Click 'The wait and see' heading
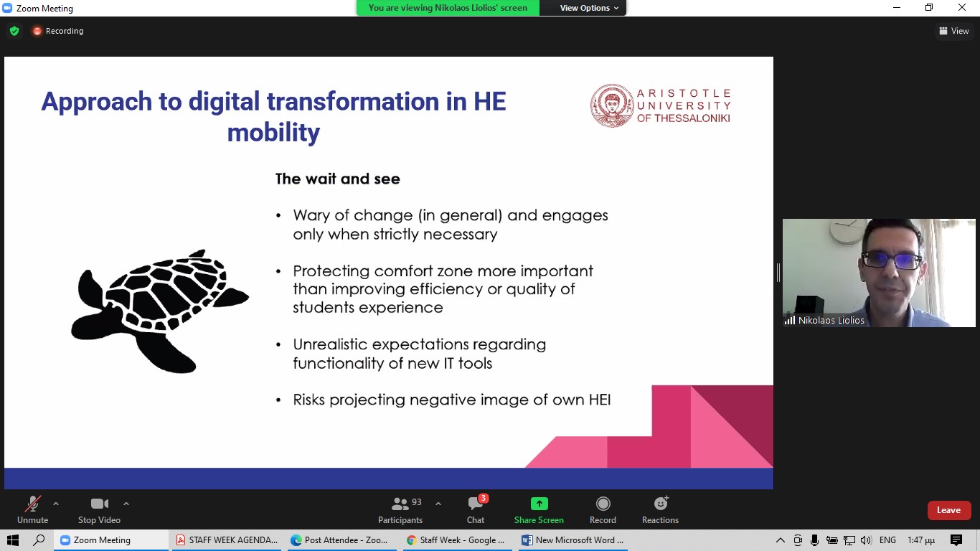 pyautogui.click(x=338, y=179)
